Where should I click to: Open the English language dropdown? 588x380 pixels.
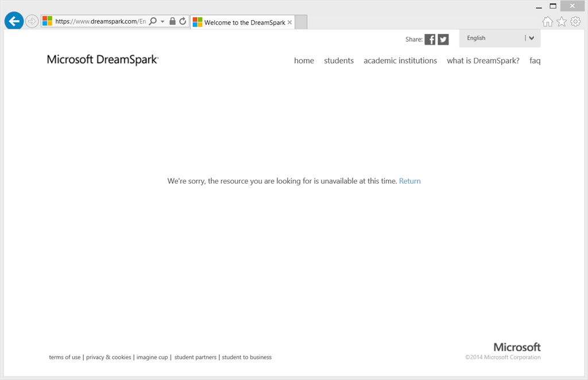[x=500, y=38]
